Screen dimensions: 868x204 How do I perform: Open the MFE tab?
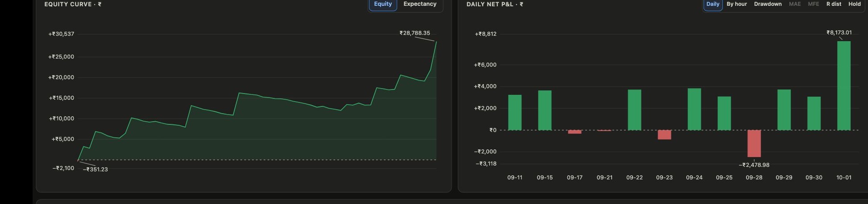[813, 4]
